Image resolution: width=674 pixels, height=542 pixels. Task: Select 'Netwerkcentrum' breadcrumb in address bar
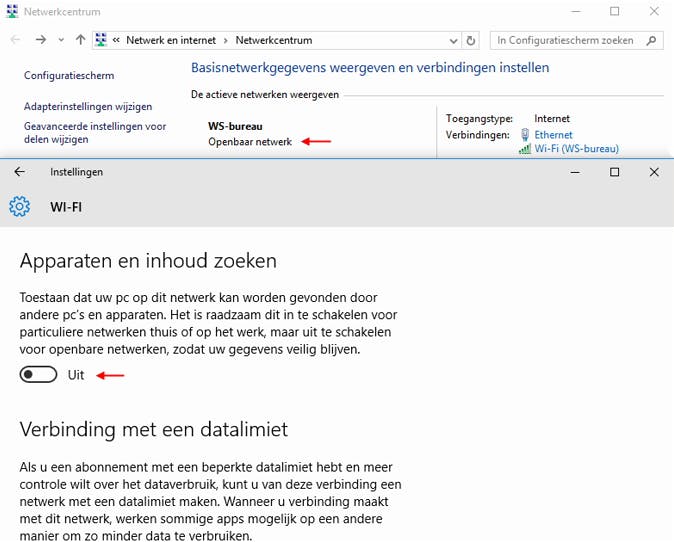[x=274, y=40]
